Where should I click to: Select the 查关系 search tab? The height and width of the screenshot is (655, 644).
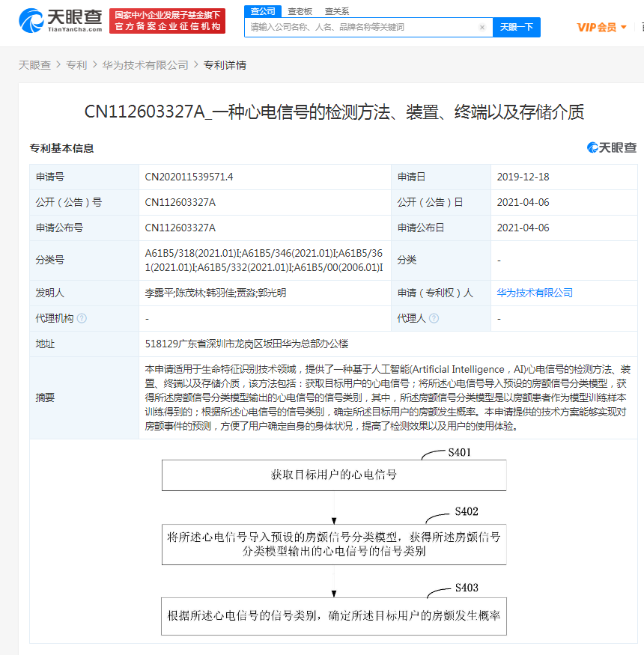pos(337,11)
